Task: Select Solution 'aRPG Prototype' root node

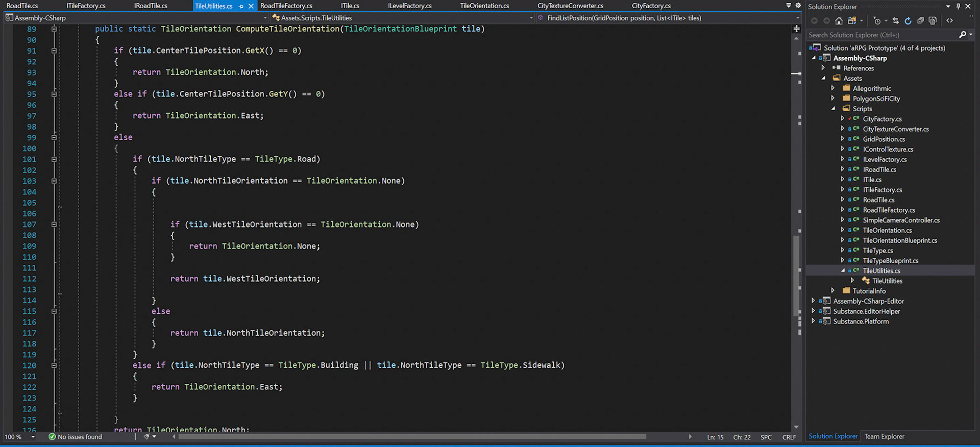Action: 884,48
